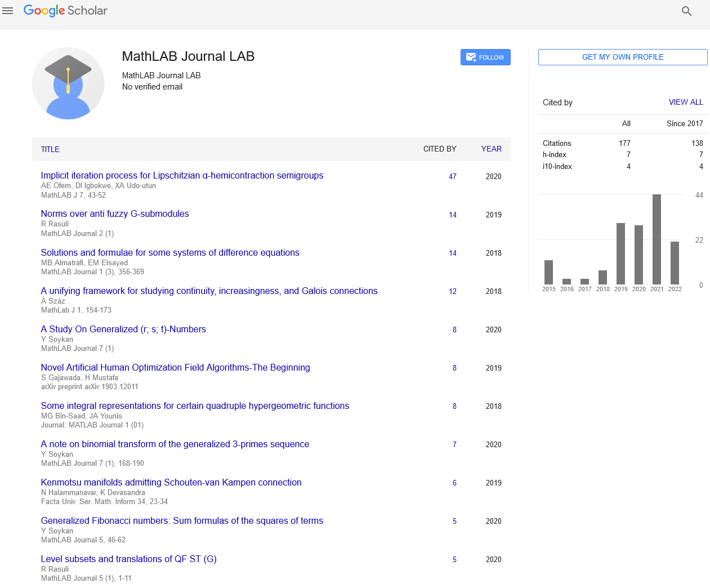The width and height of the screenshot is (710, 588).
Task: Open A Study On Generalized Numbers paper
Action: click(123, 329)
